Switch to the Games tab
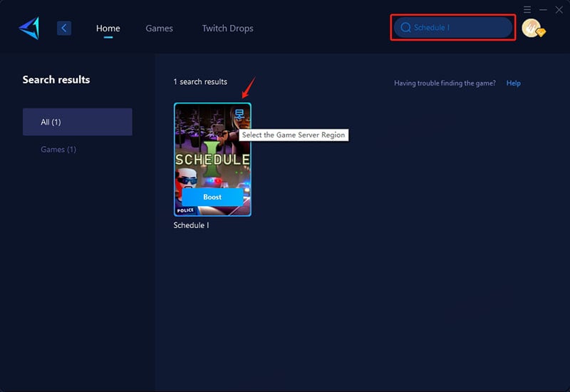The image size is (570, 392). pos(159,28)
